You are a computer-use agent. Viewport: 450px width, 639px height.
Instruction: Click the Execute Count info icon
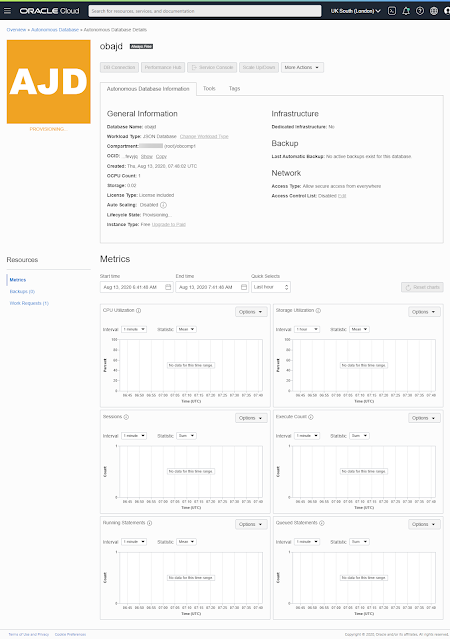311,417
